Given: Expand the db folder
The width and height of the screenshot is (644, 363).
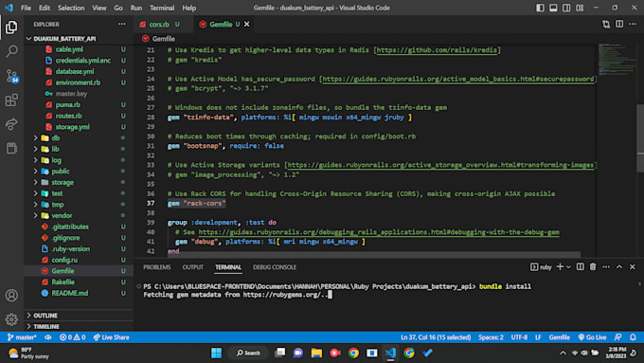Looking at the screenshot, I should 56,138.
